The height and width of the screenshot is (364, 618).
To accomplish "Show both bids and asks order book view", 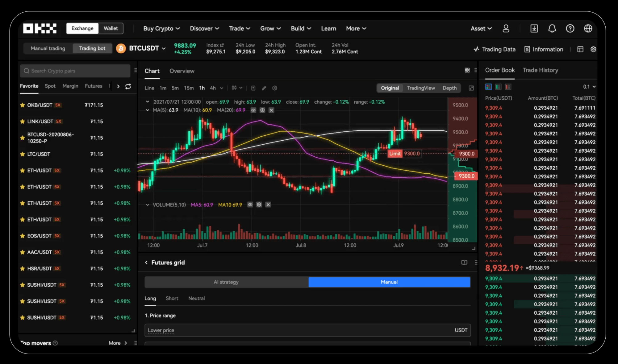I will click(488, 87).
